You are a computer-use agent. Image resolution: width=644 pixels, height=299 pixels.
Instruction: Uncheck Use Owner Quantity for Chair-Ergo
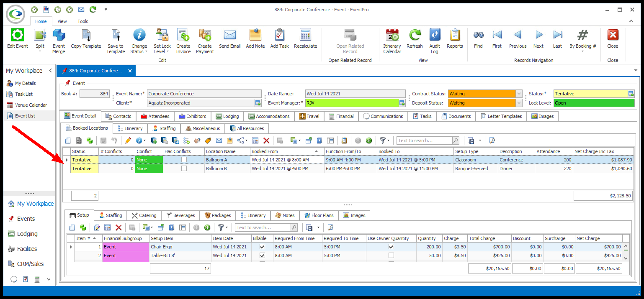pyautogui.click(x=391, y=247)
